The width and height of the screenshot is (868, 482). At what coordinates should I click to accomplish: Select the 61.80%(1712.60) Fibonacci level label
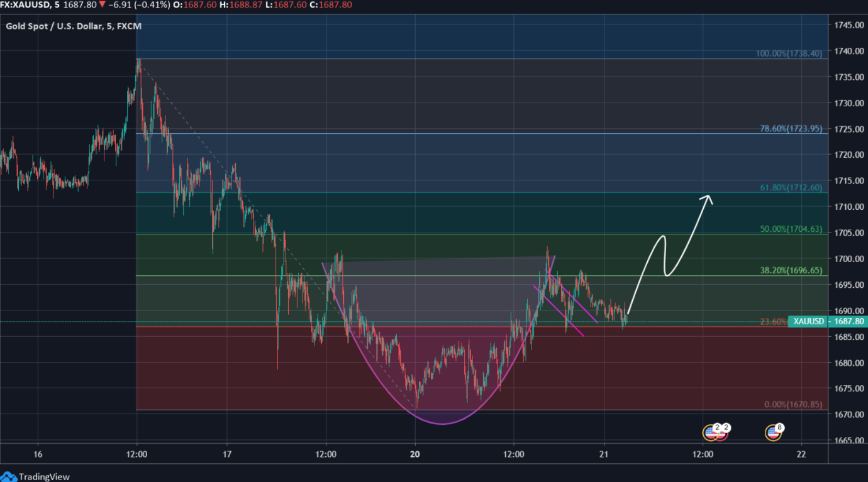click(x=791, y=187)
